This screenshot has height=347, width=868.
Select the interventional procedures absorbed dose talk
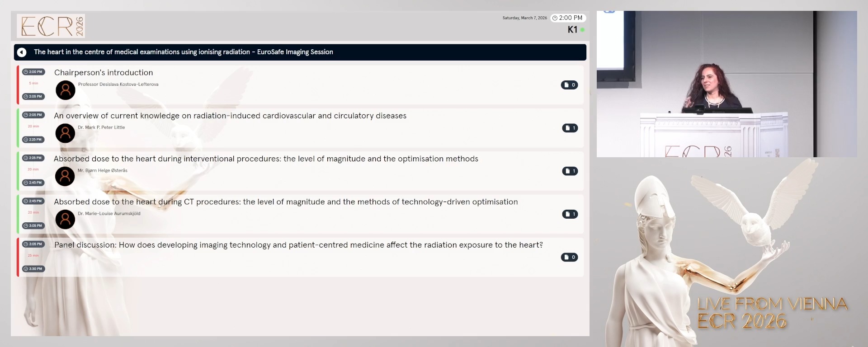click(x=266, y=159)
